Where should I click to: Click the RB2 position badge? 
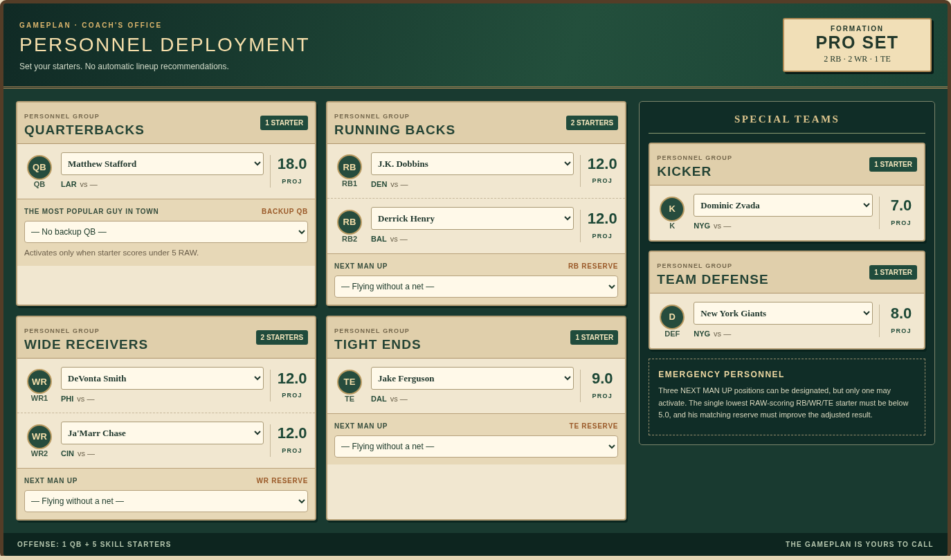coord(350,222)
